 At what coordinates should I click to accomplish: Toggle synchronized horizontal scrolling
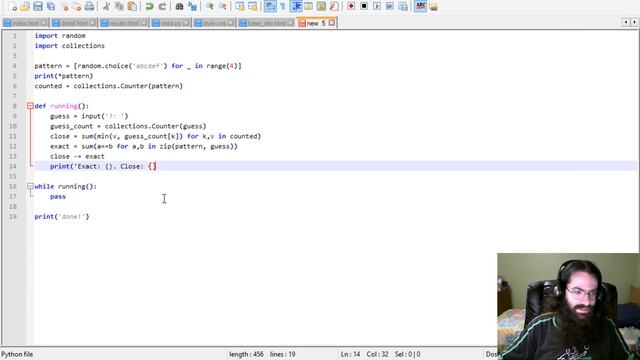point(253,6)
